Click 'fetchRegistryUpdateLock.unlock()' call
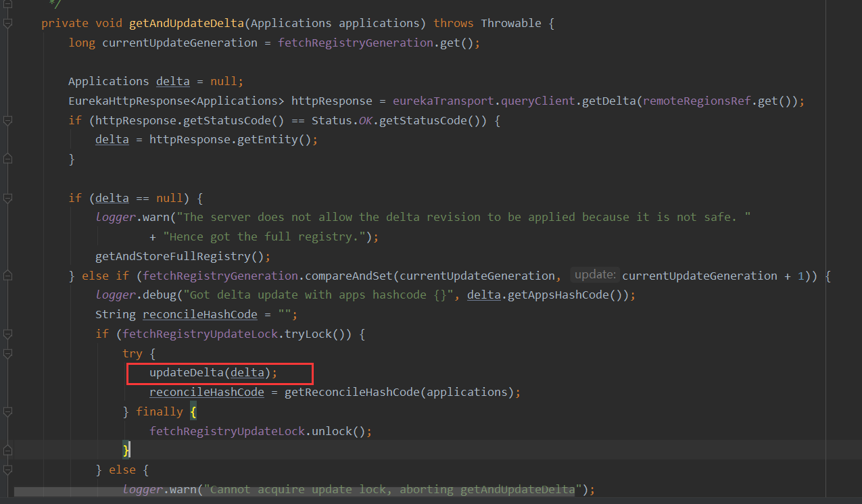 (x=258, y=431)
